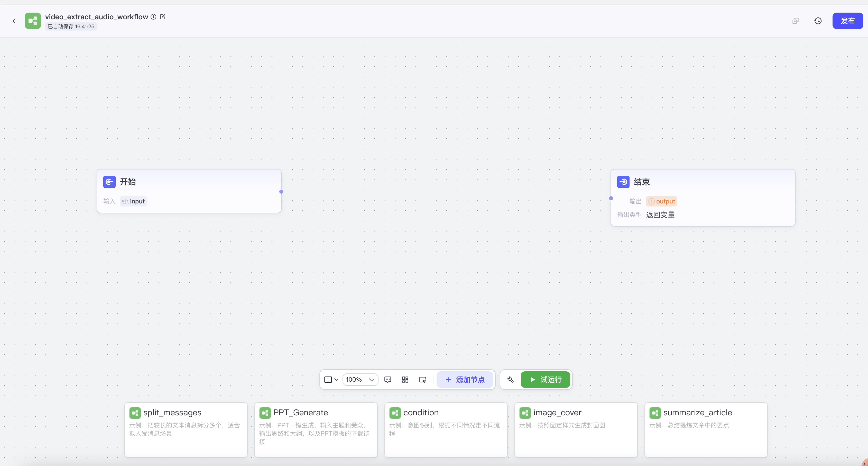Click the green workflow logo icon
The height and width of the screenshot is (466, 868).
pos(33,21)
